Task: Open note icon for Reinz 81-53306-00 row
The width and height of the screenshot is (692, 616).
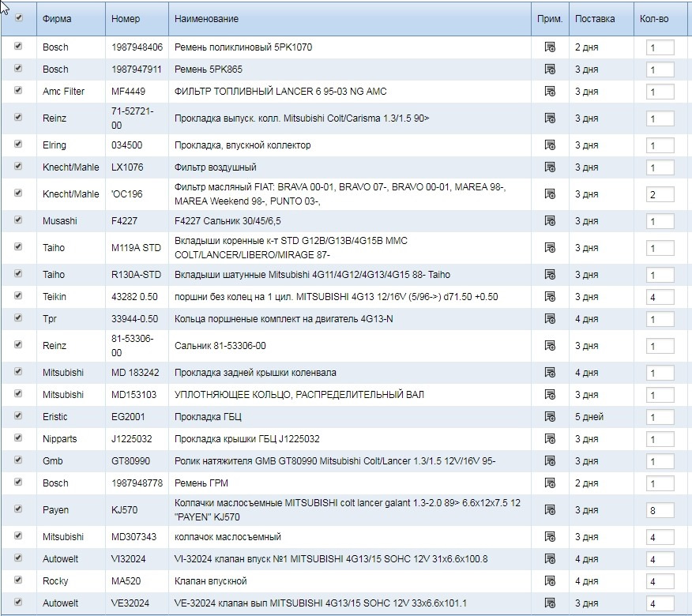Action: tap(550, 346)
